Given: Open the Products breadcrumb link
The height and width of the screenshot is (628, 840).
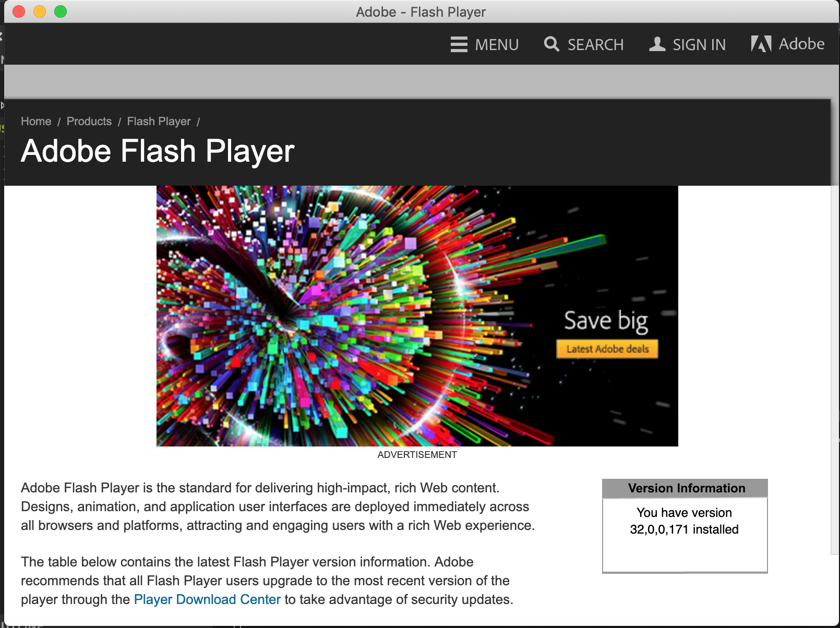Looking at the screenshot, I should (89, 121).
